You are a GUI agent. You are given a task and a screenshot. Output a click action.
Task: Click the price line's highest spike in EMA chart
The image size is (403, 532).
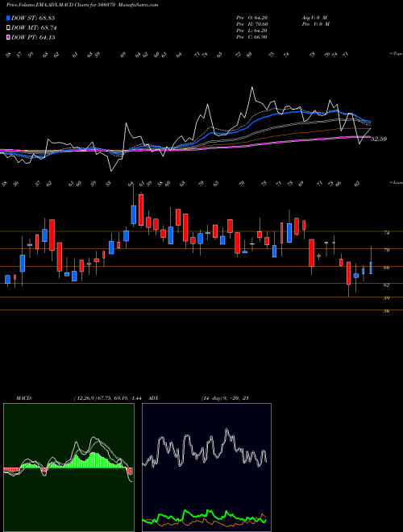pos(252,88)
